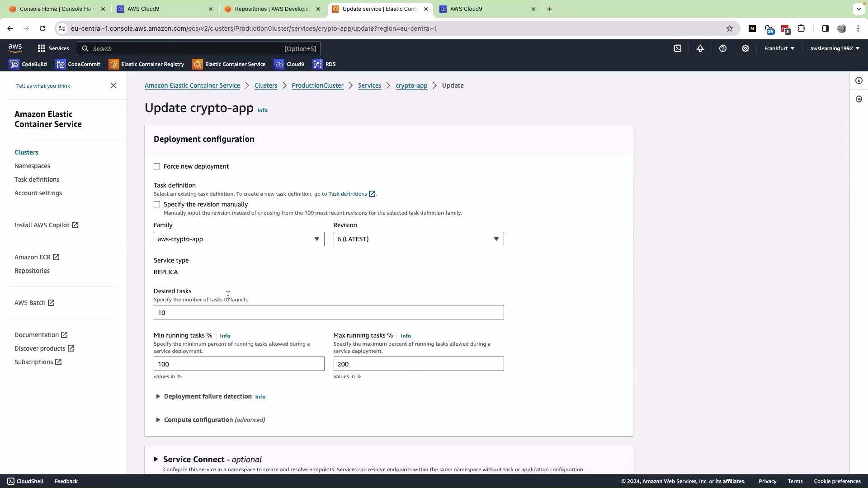Open Documentation sidebar link

click(x=41, y=335)
